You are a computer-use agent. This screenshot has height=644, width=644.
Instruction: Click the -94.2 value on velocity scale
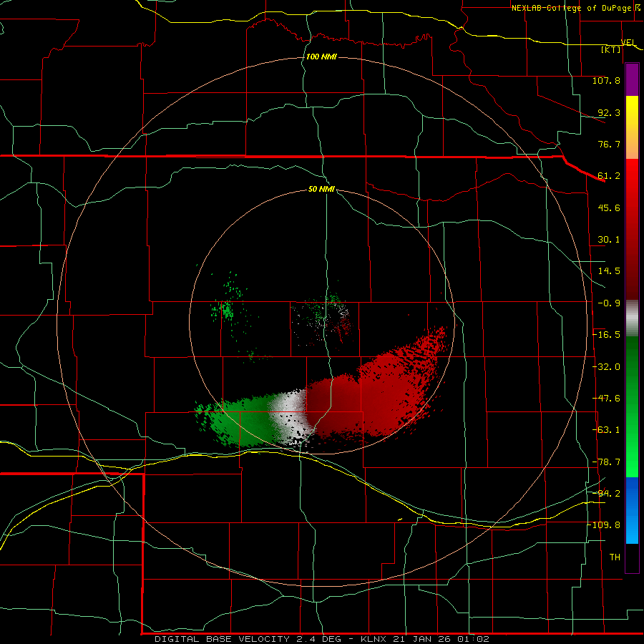pos(606,493)
